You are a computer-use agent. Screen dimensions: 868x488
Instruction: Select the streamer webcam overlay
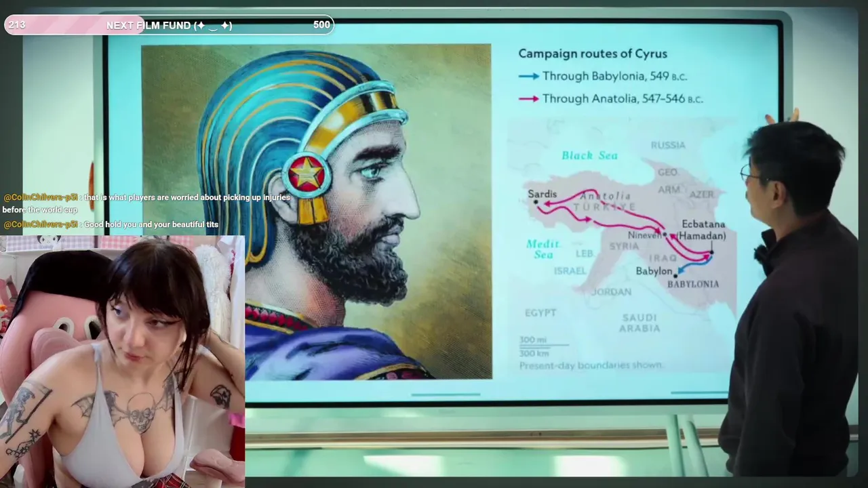[x=122, y=361]
